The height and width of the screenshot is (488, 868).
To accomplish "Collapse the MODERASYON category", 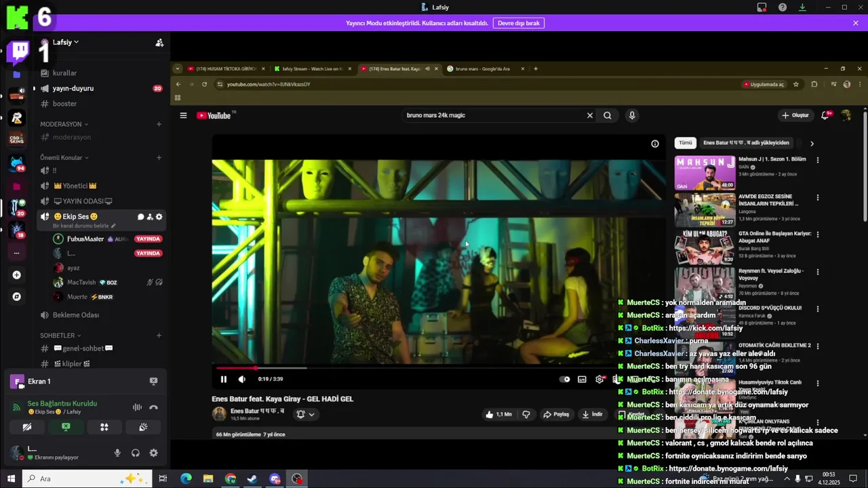I will pyautogui.click(x=64, y=124).
